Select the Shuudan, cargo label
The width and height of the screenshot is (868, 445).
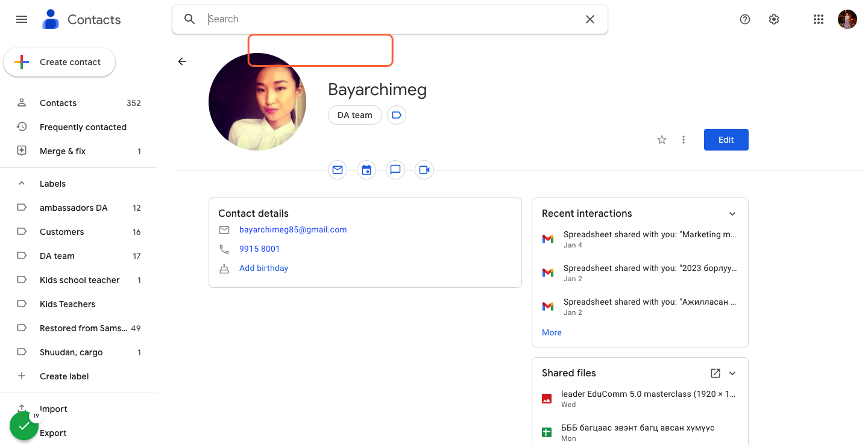coord(78,352)
